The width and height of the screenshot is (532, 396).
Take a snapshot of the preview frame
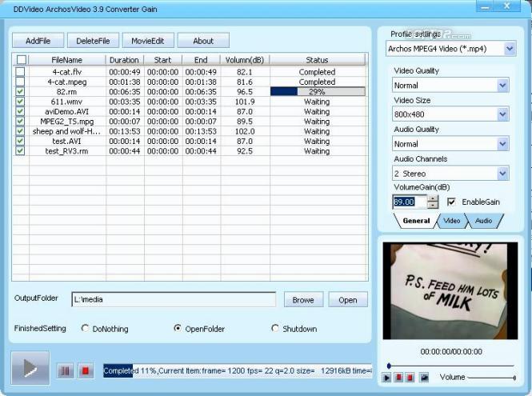(x=424, y=378)
